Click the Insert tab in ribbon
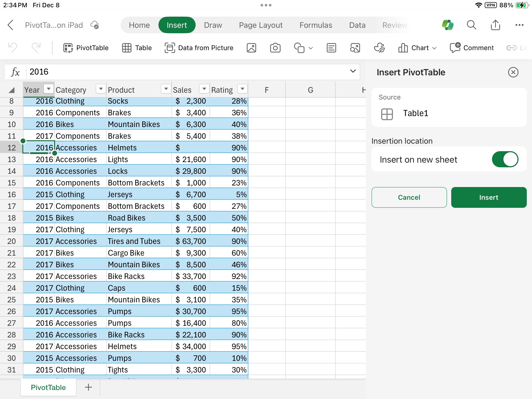The width and height of the screenshot is (532, 399). point(176,25)
